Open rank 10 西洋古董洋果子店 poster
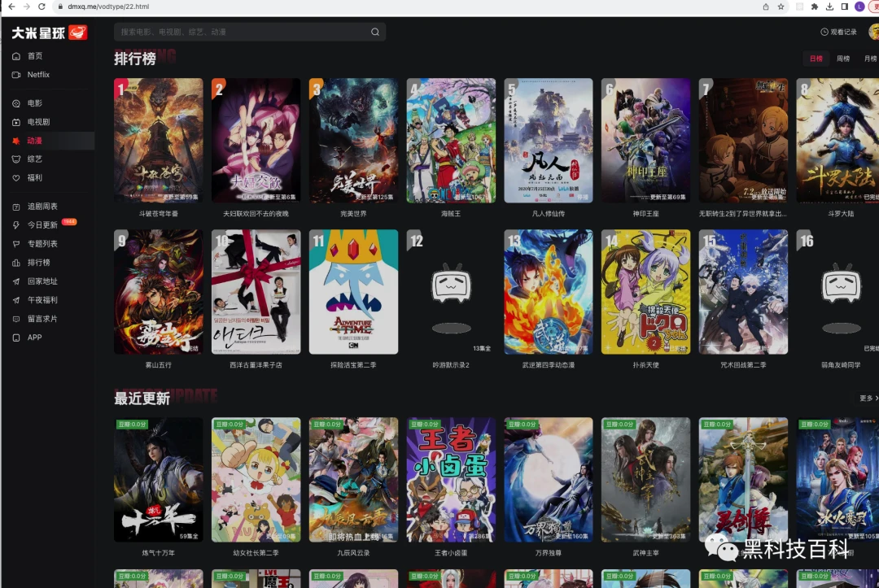Screen dimensions: 879x588 (256, 292)
